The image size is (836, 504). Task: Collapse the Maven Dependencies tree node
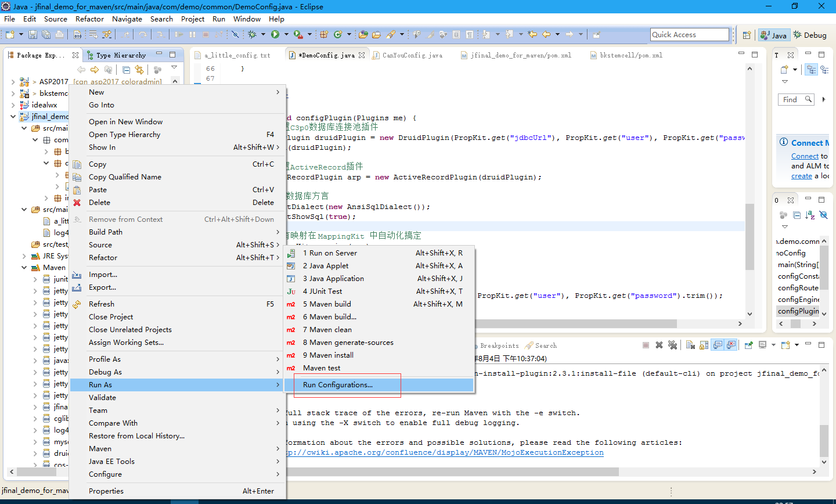[24, 268]
